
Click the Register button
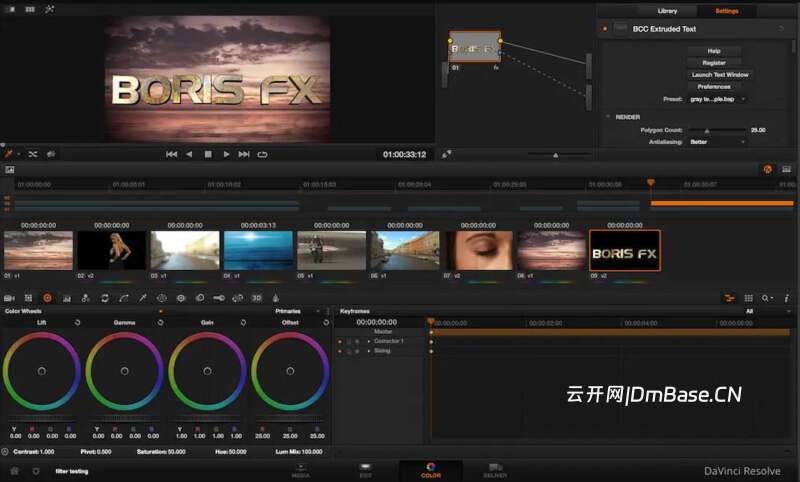(x=714, y=63)
